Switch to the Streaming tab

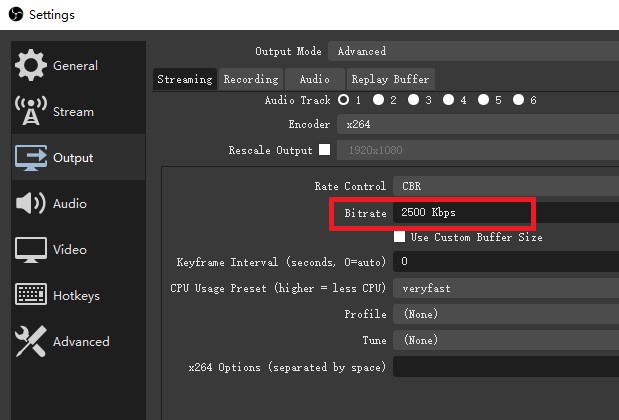(185, 79)
